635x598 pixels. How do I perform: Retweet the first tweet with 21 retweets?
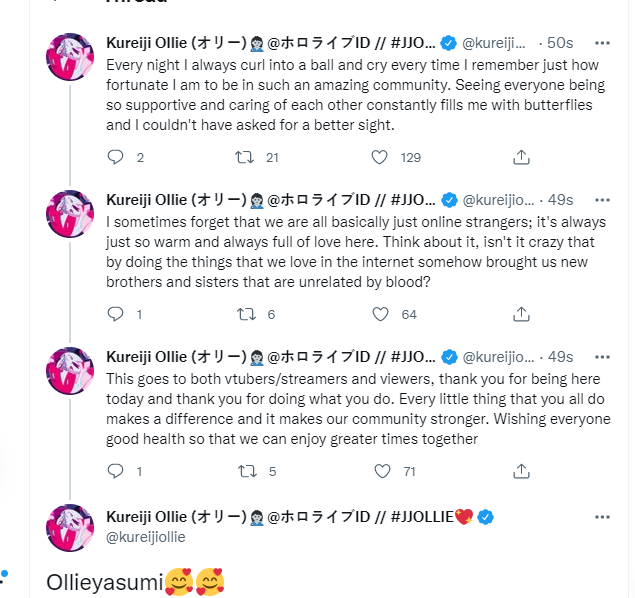tap(243, 157)
